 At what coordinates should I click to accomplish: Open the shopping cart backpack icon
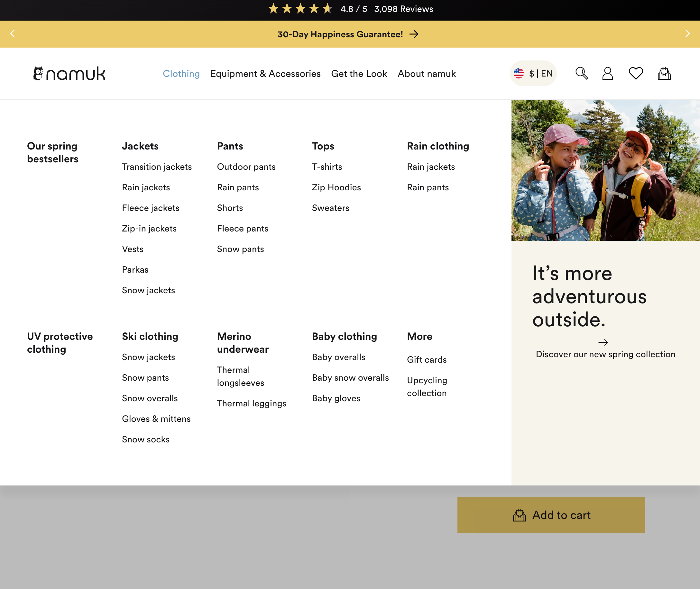[x=664, y=73]
